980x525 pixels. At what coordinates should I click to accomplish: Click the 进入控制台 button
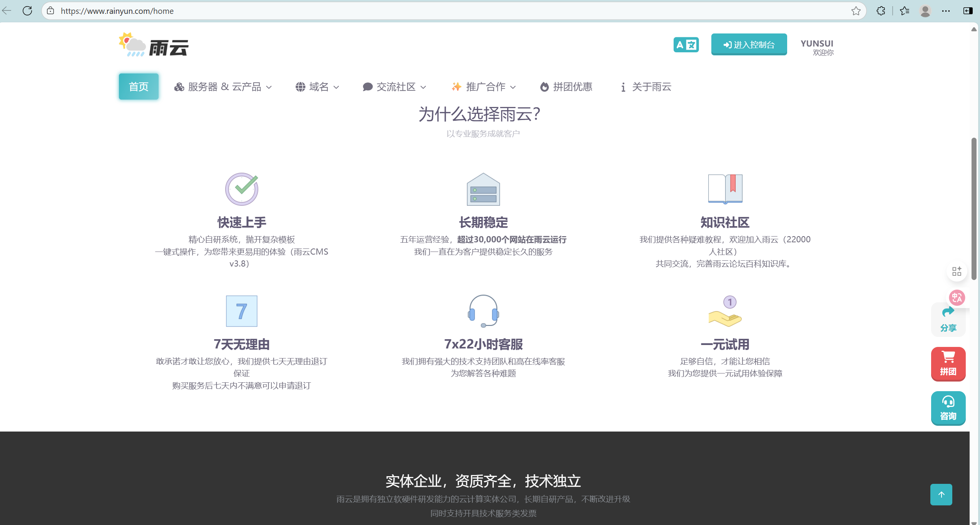coord(749,45)
